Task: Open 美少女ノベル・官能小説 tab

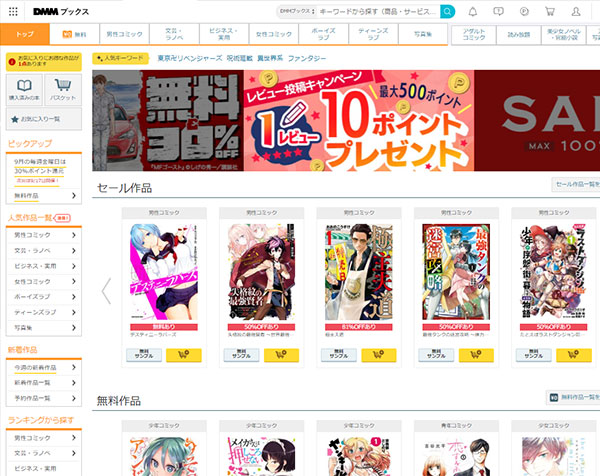Action: pos(564,34)
